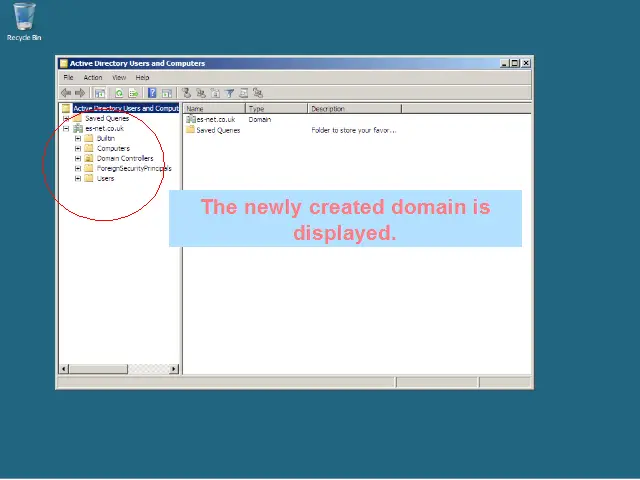This screenshot has height=480, width=640.
Task: Toggle the Show/Hide Console Tree button
Action: click(100, 93)
